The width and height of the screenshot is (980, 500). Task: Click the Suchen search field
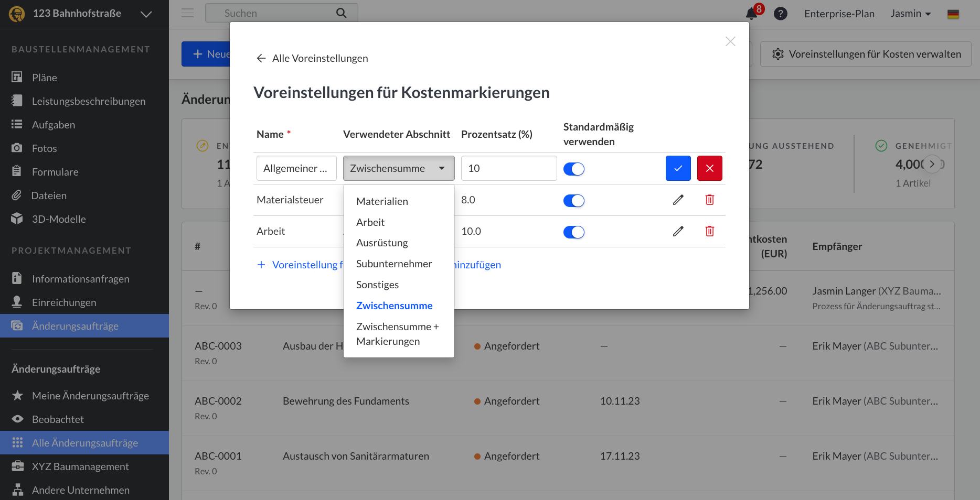pyautogui.click(x=282, y=13)
